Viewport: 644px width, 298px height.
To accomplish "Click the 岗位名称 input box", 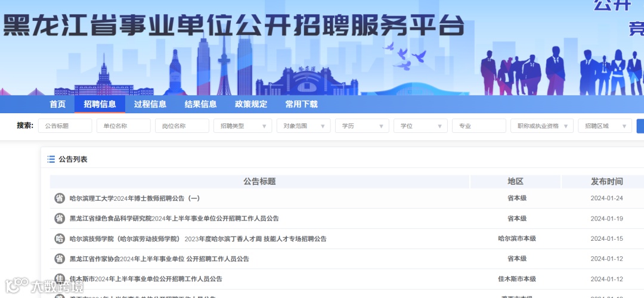I will point(182,126).
